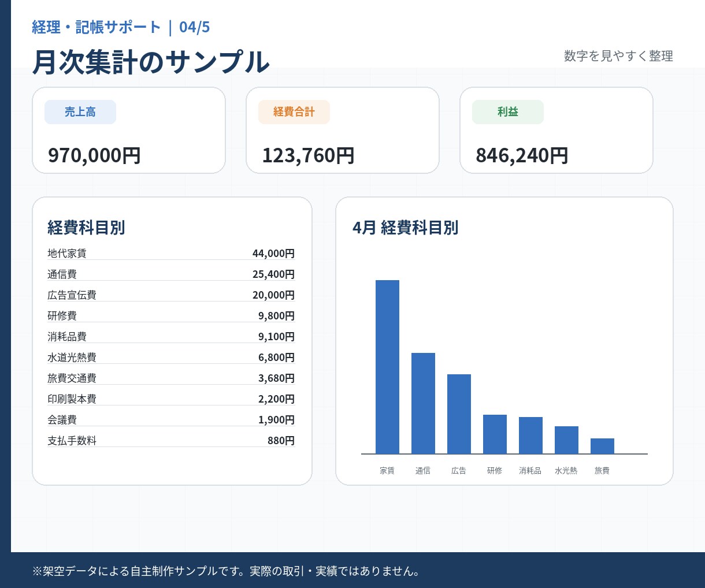
Task: Click the 経費合計 badge label
Action: pyautogui.click(x=294, y=112)
